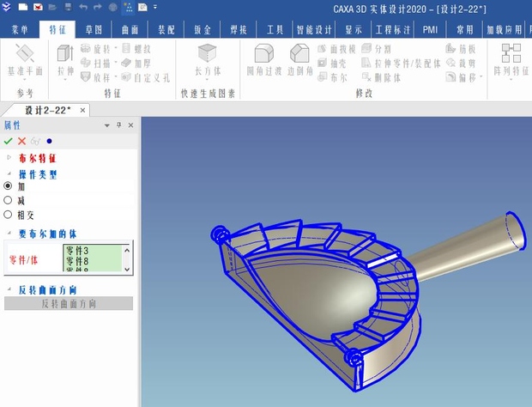This screenshot has width=532, height=407.
Task: Open the PMI ribbon tab
Action: [x=430, y=30]
